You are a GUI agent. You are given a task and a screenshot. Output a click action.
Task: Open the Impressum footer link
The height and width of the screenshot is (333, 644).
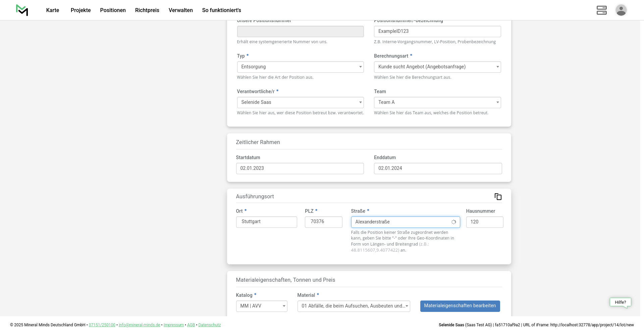[x=173, y=325]
